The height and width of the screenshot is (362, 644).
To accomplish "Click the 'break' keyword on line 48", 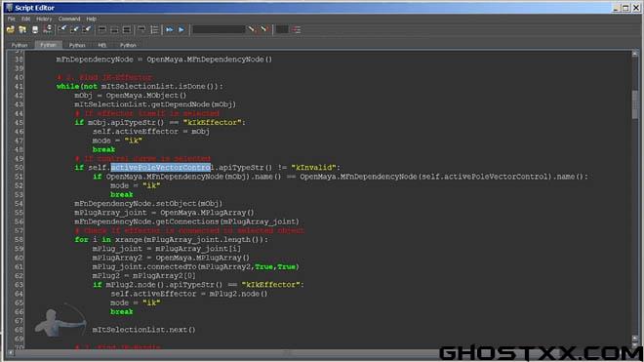I will [103, 149].
